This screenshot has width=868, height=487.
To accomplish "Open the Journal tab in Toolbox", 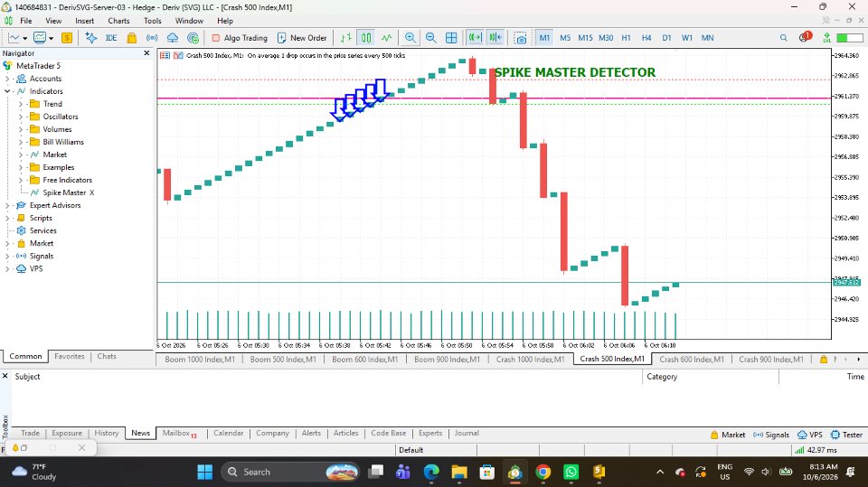I will click(467, 434).
